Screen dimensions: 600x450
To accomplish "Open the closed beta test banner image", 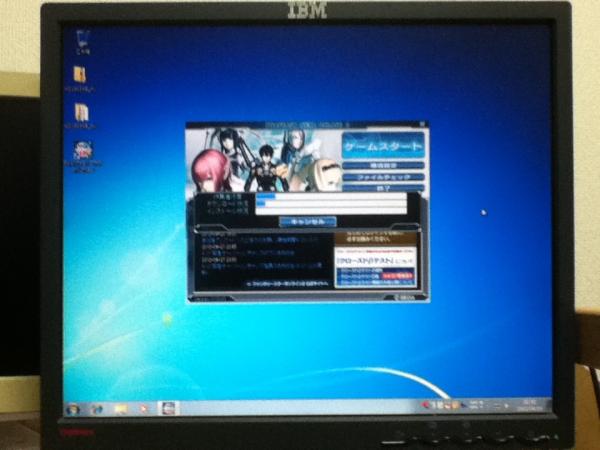I will 376,267.
